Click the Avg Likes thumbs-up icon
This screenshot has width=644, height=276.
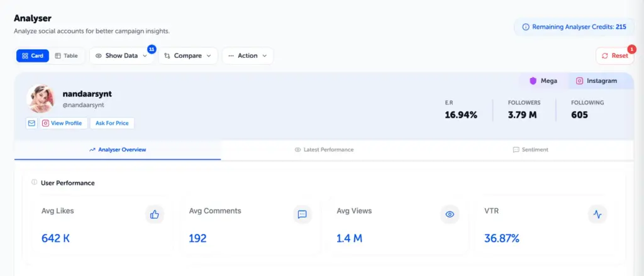[155, 214]
